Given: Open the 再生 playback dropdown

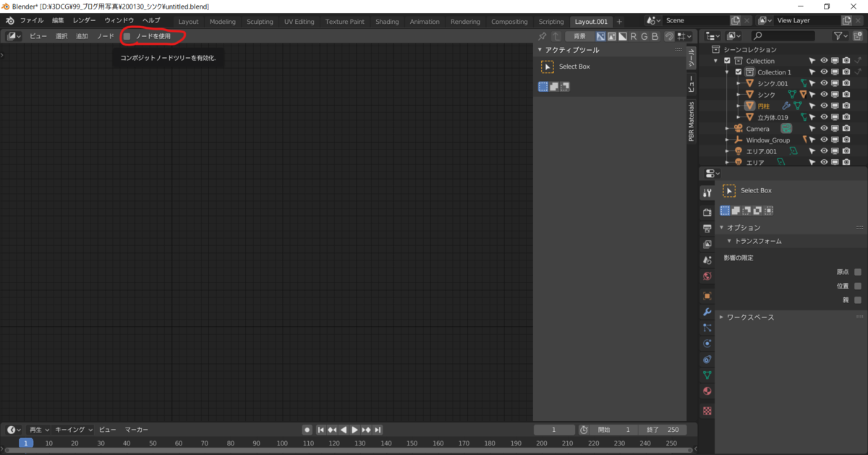Looking at the screenshot, I should (x=38, y=430).
